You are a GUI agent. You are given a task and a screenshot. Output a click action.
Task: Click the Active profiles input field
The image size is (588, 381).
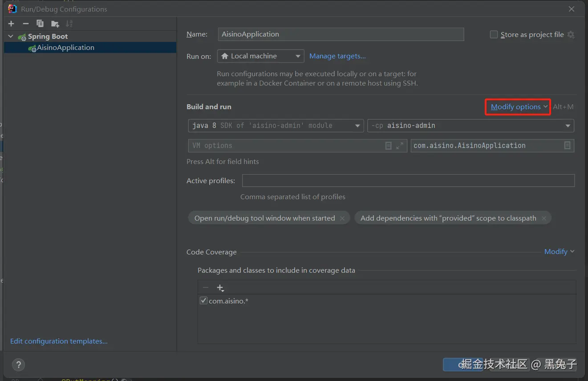(x=408, y=180)
